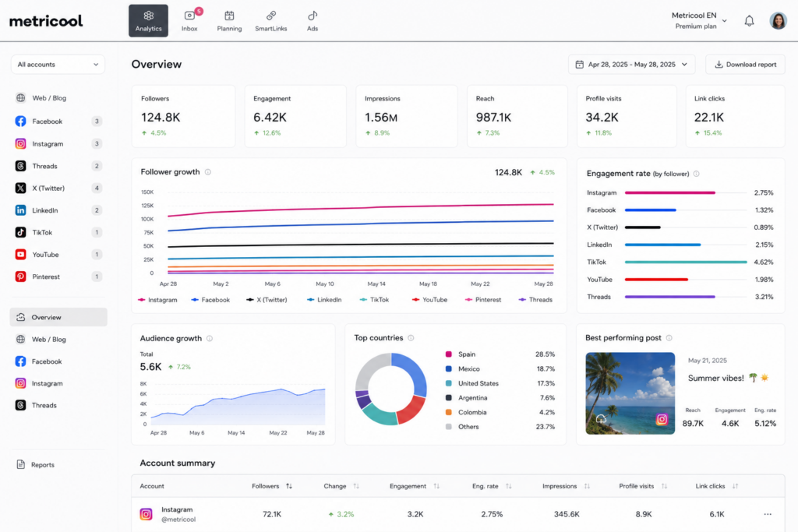Toggle TikTok series in chart legend

(x=374, y=300)
